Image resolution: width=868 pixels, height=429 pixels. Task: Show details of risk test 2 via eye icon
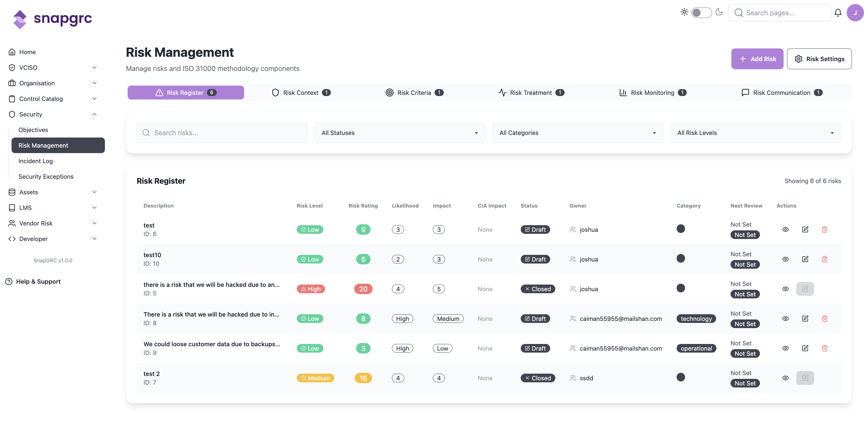coord(786,378)
